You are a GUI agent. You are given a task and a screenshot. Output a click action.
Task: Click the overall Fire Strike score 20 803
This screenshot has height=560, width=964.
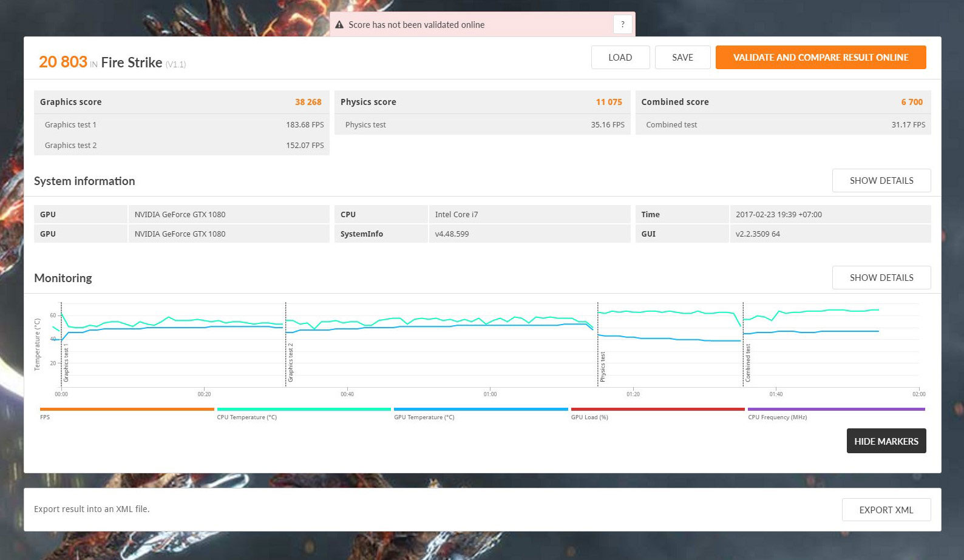click(x=63, y=62)
